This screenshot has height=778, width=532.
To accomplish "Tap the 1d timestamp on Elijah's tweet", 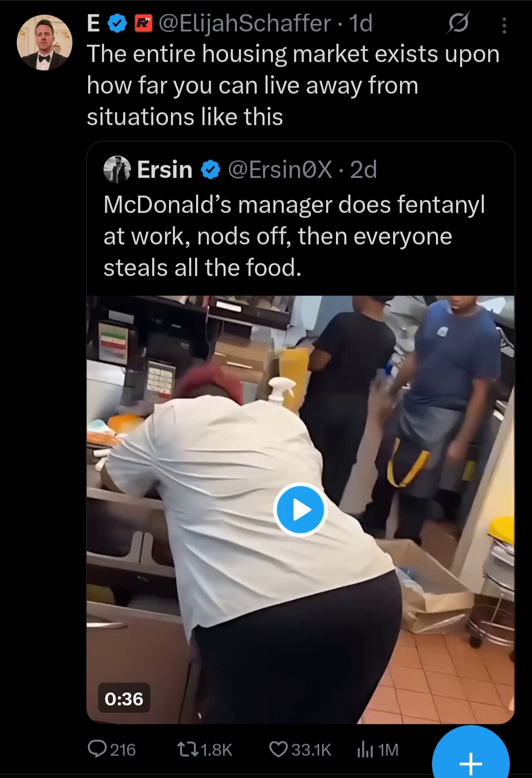I will point(361,23).
